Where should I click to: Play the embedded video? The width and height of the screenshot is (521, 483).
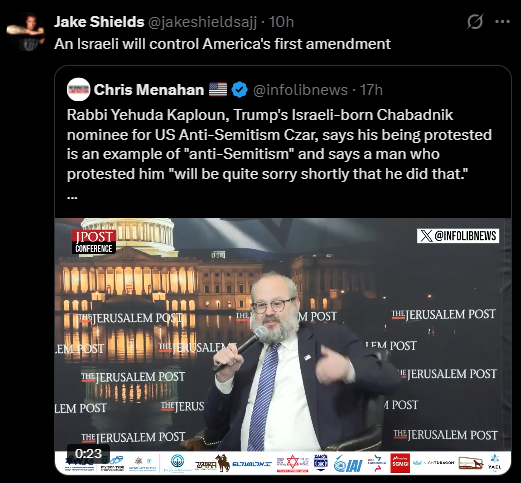283,346
